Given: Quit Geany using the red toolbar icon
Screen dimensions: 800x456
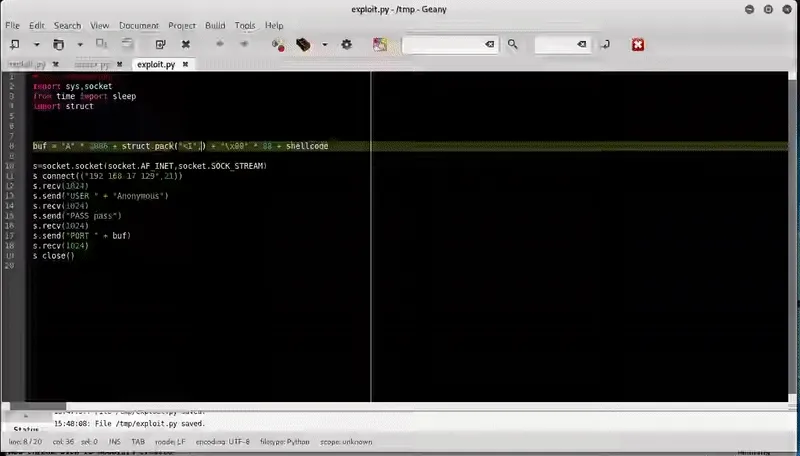Looking at the screenshot, I should point(637,44).
